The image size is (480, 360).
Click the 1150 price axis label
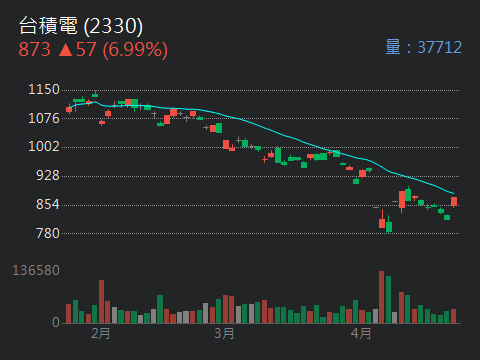(x=44, y=89)
